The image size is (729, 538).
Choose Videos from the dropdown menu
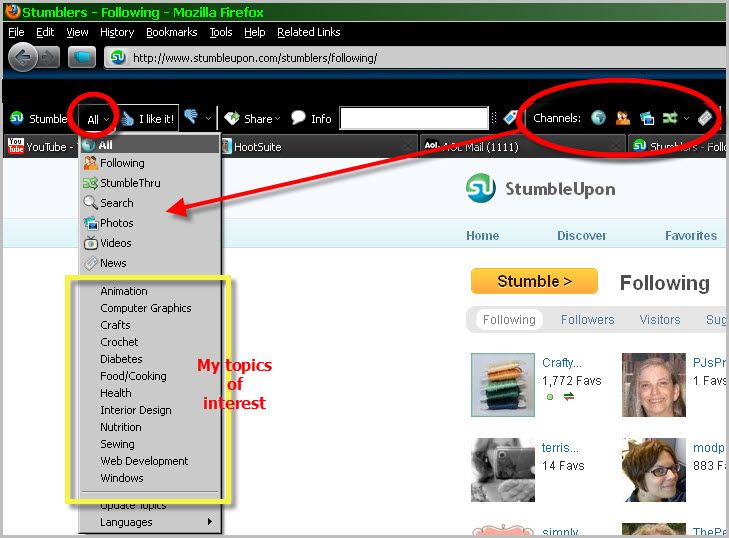tap(115, 243)
